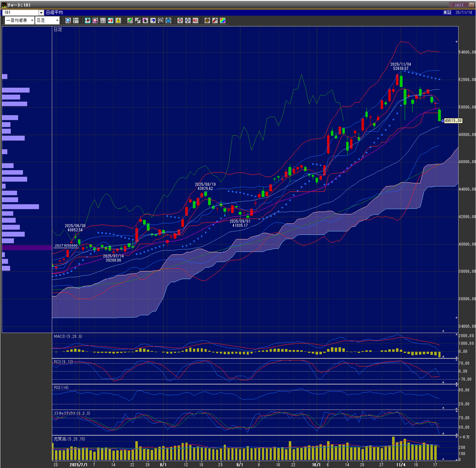Click the crosshair cursor line icon
The height and width of the screenshot is (468, 476).
tap(76, 20)
